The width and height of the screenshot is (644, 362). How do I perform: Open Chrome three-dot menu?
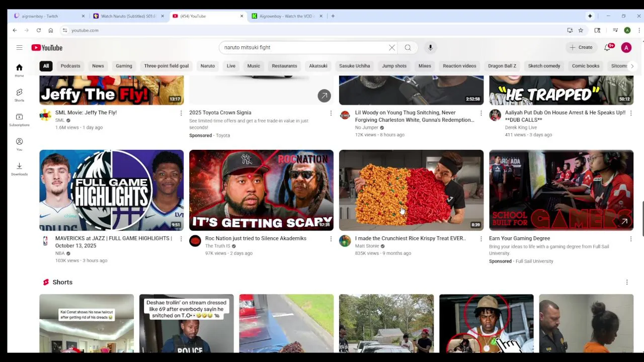click(639, 30)
